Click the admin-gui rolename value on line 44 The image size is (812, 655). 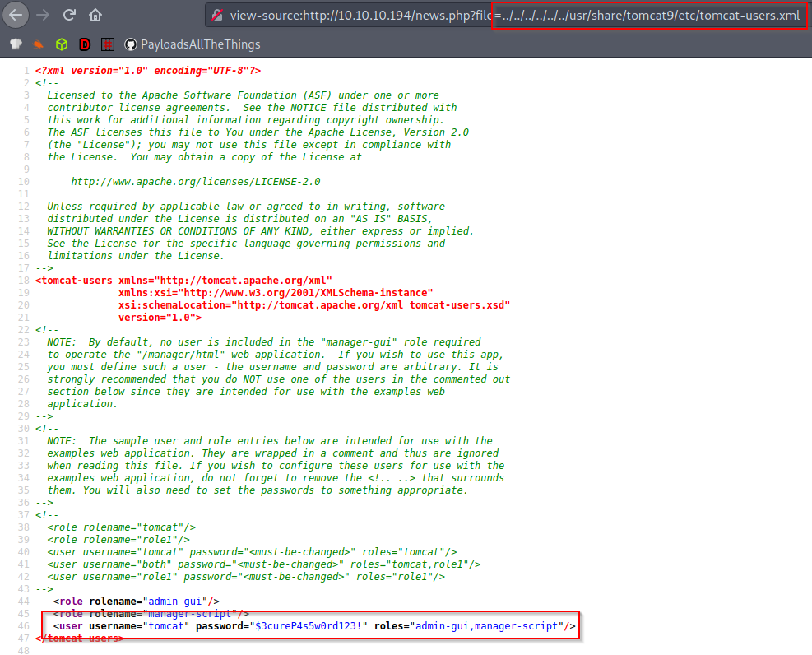179,602
